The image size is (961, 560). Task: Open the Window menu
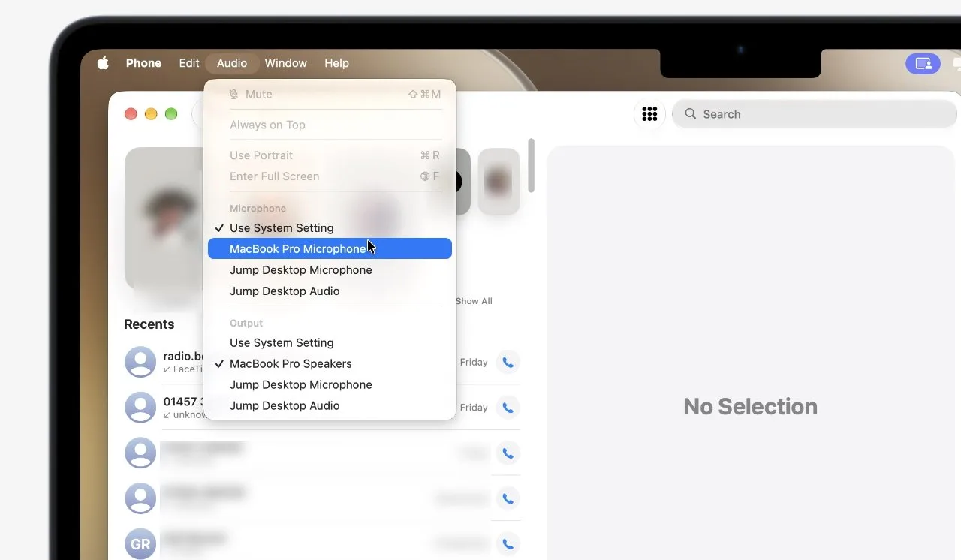285,63
